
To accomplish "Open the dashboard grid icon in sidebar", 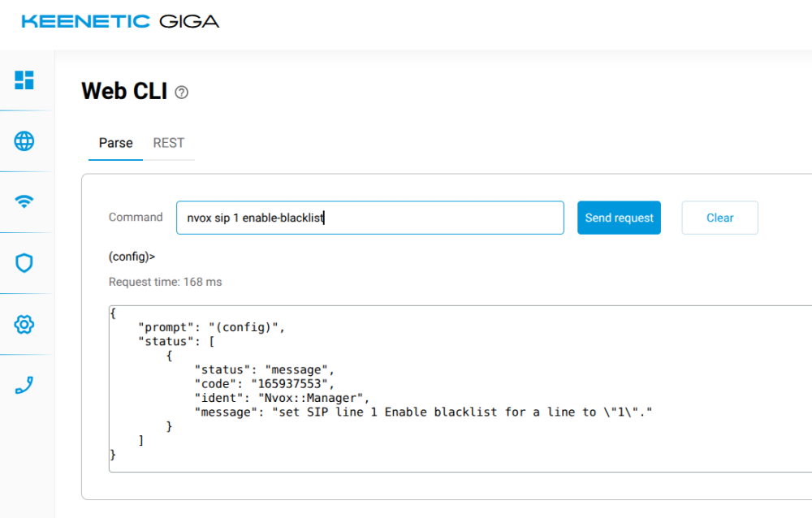I will coord(24,80).
